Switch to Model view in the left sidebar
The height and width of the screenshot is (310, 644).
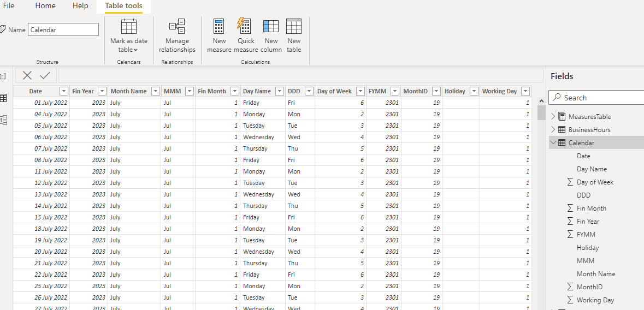click(x=3, y=120)
